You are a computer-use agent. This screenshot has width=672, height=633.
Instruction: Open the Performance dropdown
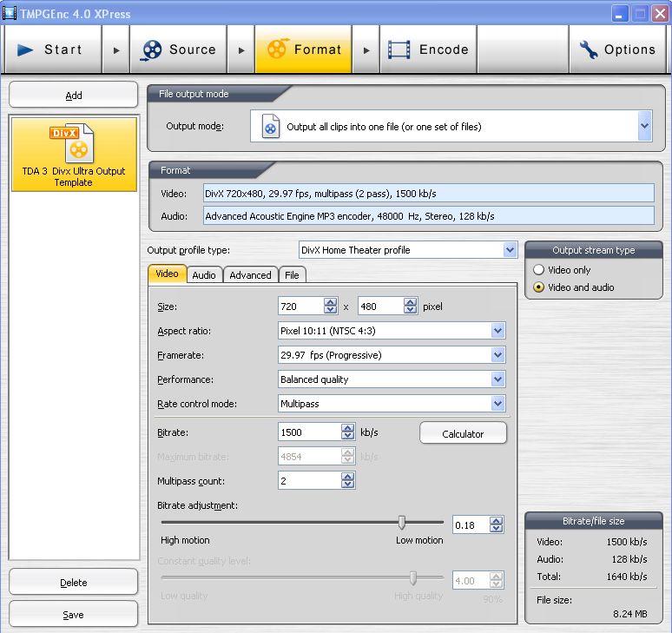[497, 379]
